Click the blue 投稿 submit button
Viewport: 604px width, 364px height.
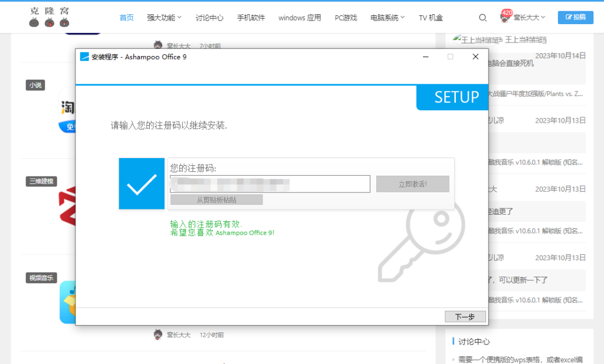coord(576,17)
